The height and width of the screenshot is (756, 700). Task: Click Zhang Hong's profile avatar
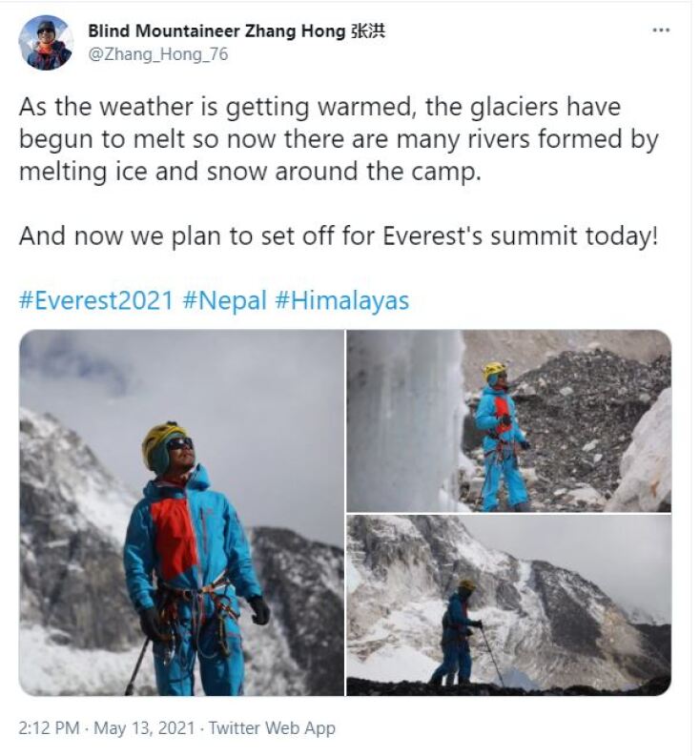(x=45, y=43)
